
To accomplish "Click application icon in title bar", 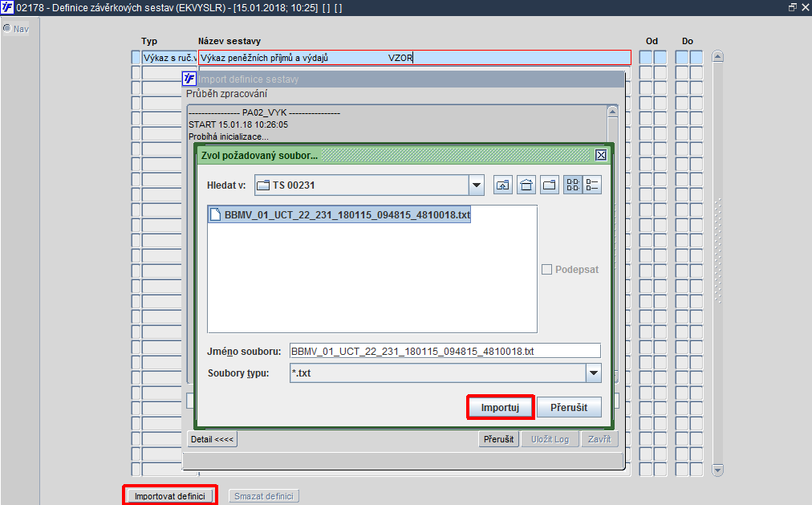I will click(6, 7).
